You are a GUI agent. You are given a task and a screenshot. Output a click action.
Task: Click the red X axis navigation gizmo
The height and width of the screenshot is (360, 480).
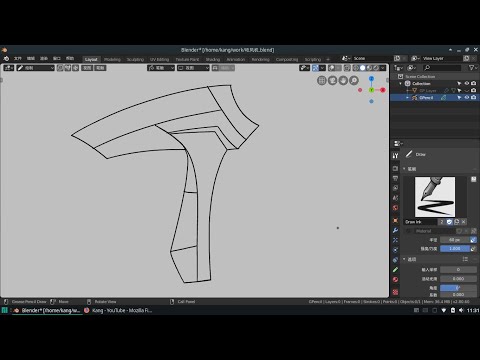pos(383,90)
